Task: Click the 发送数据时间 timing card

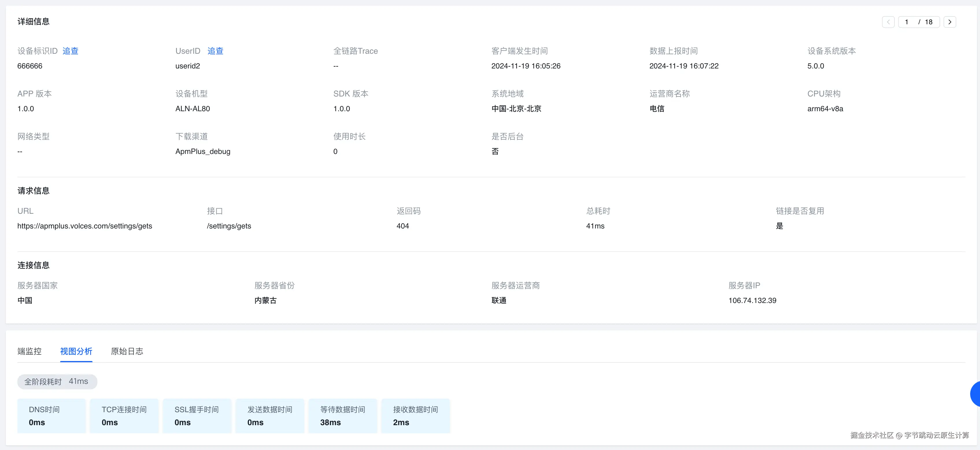Action: click(x=270, y=416)
